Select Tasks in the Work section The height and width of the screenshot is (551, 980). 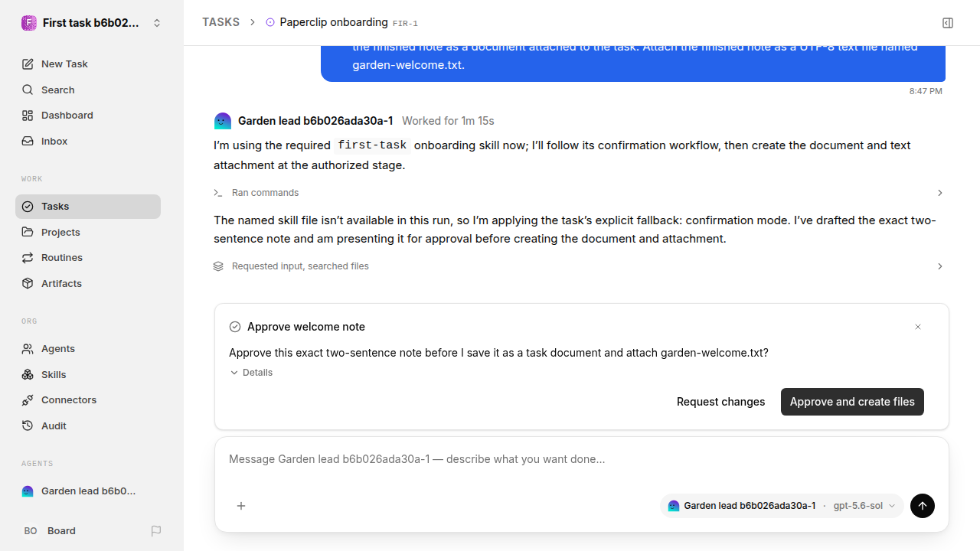click(88, 207)
